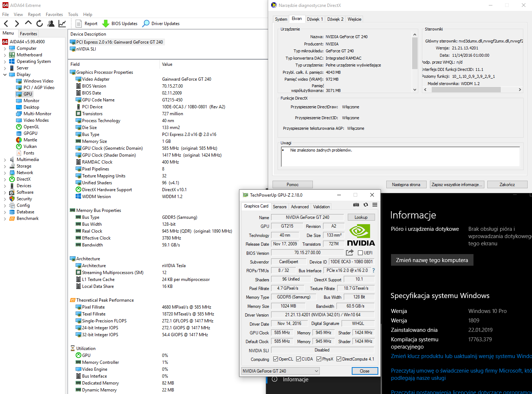Click Zapisz wszystkie informacje button
This screenshot has width=532, height=394.
tap(457, 185)
